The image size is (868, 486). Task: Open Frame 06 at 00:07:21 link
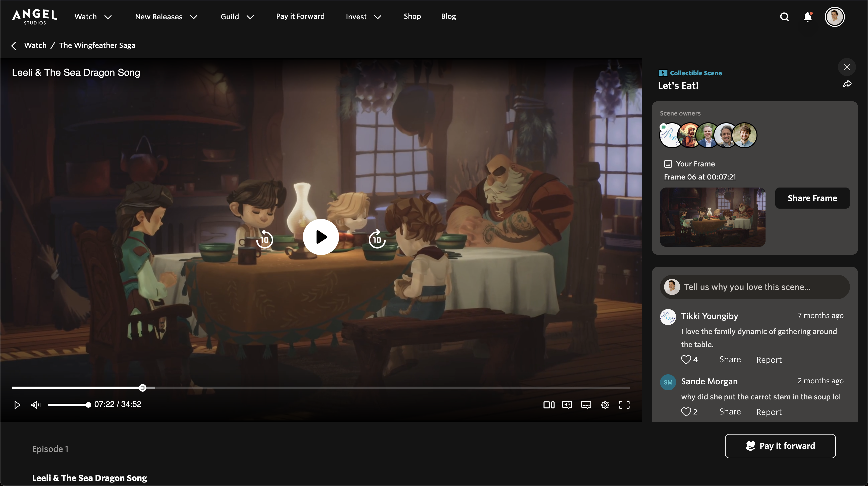click(700, 177)
